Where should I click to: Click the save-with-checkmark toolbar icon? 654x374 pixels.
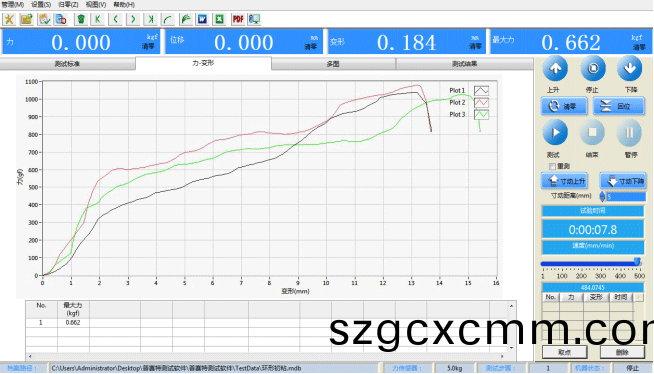(x=44, y=19)
